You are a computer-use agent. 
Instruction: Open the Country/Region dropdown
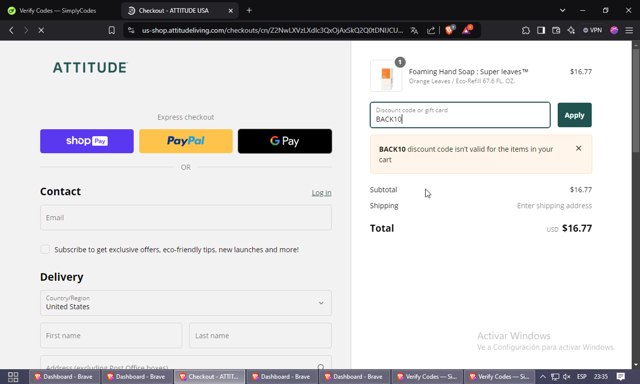tap(186, 303)
